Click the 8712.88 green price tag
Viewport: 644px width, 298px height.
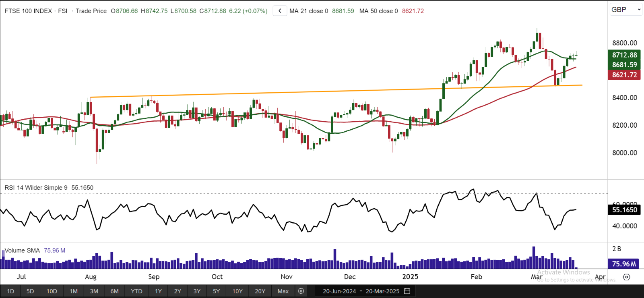[624, 55]
